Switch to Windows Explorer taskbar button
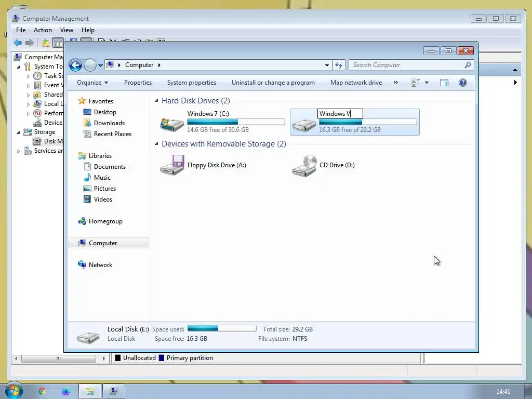The height and width of the screenshot is (399, 532). pyautogui.click(x=90, y=392)
